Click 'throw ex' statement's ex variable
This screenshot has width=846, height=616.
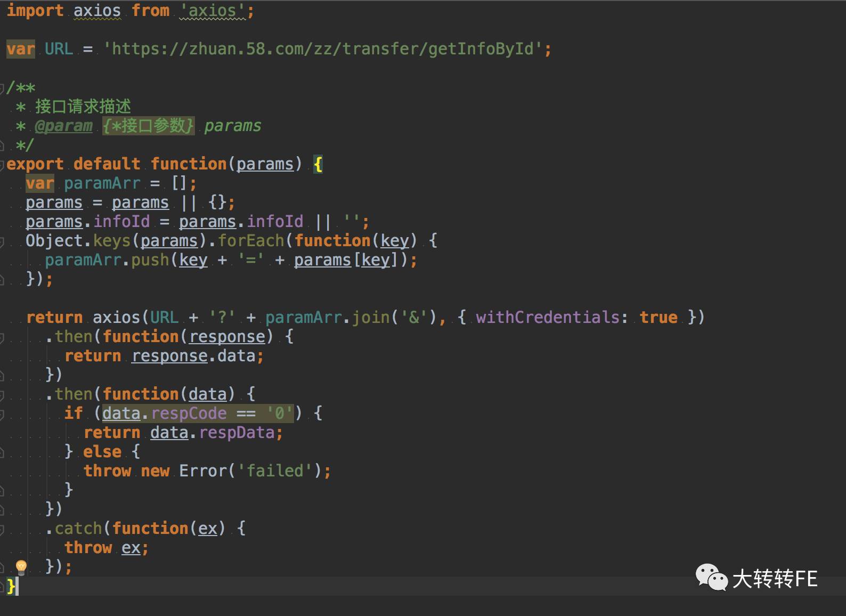coord(131,548)
